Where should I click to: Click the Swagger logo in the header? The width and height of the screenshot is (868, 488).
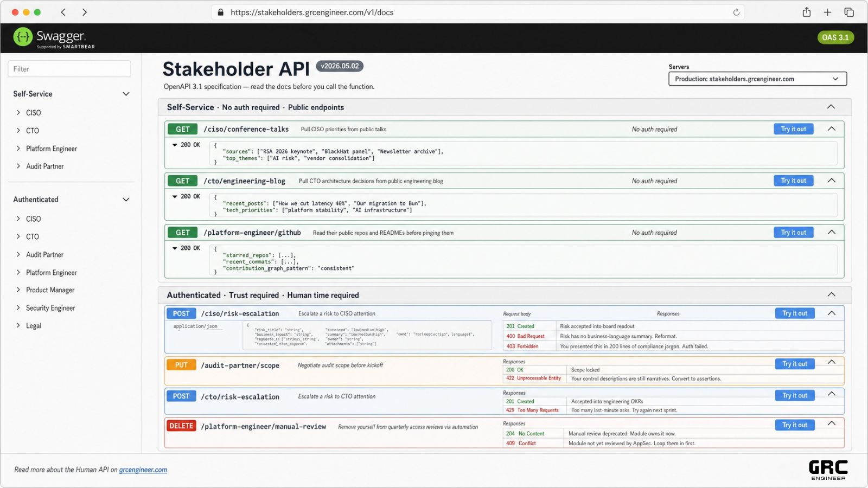point(54,38)
